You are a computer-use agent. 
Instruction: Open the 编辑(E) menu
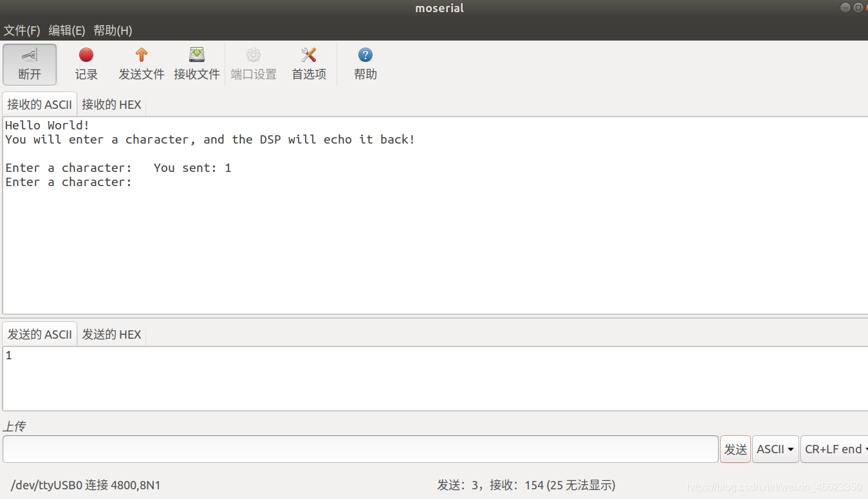67,30
